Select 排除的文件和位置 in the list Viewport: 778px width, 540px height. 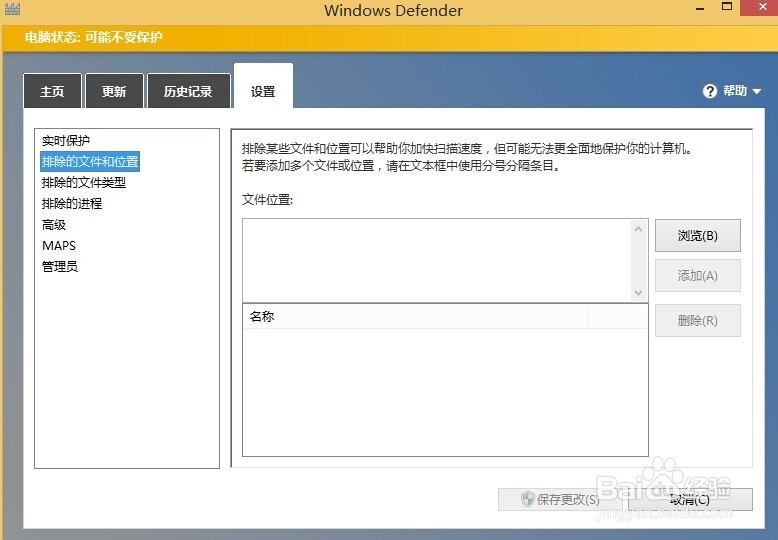point(90,162)
